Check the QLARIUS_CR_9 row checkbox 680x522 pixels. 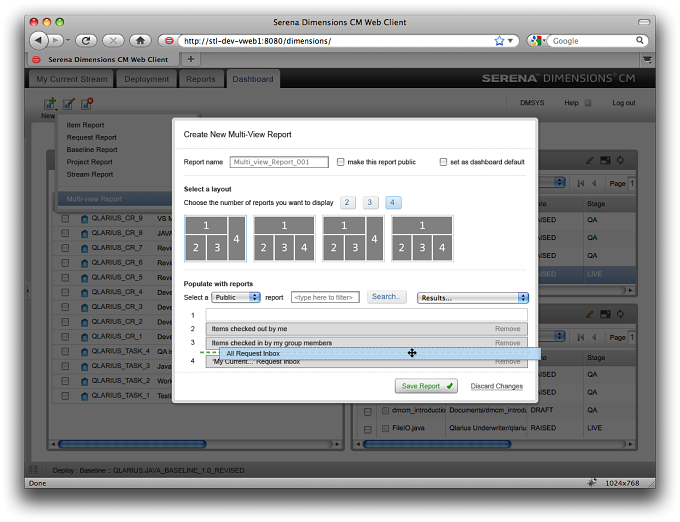coord(65,219)
